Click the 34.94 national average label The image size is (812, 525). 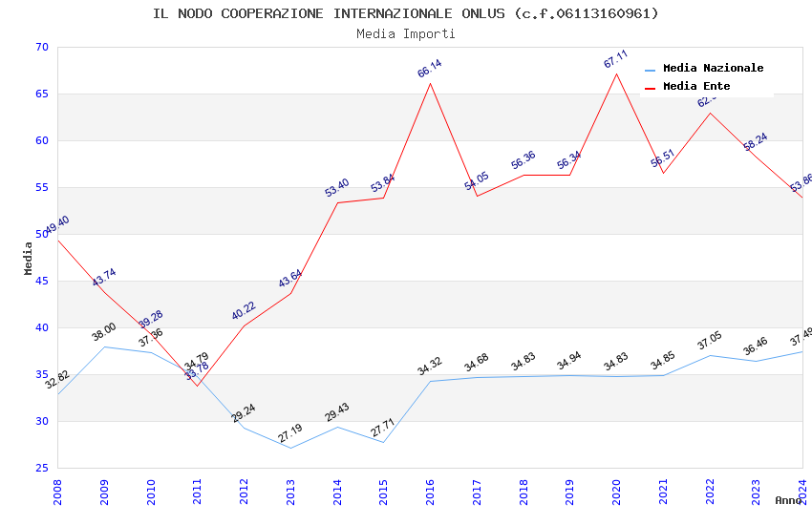point(569,361)
